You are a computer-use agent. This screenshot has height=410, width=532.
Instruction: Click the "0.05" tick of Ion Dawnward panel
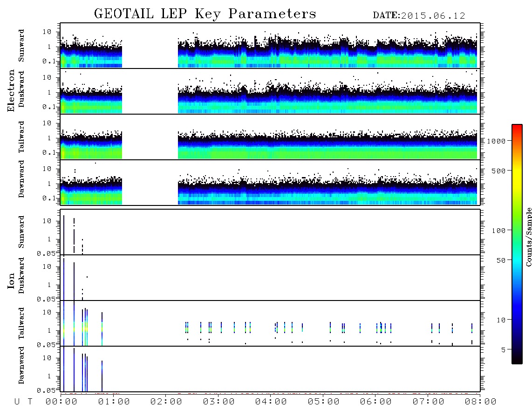pyautogui.click(x=46, y=390)
